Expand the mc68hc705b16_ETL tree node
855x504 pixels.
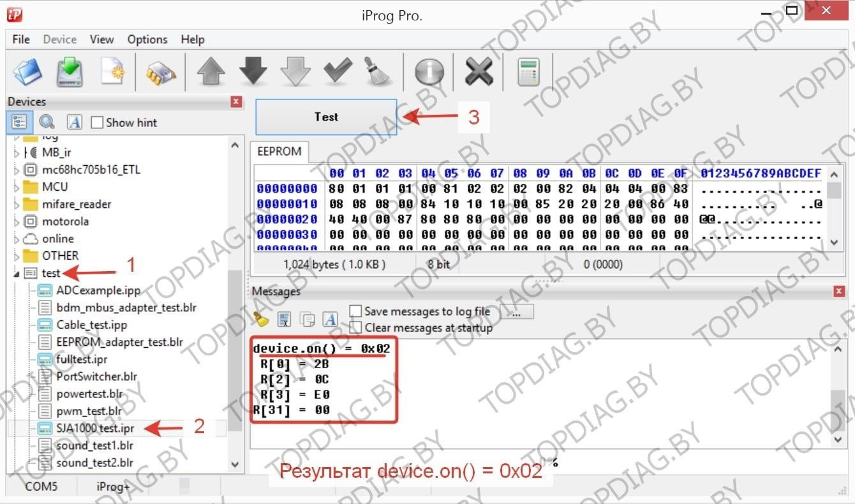17,170
